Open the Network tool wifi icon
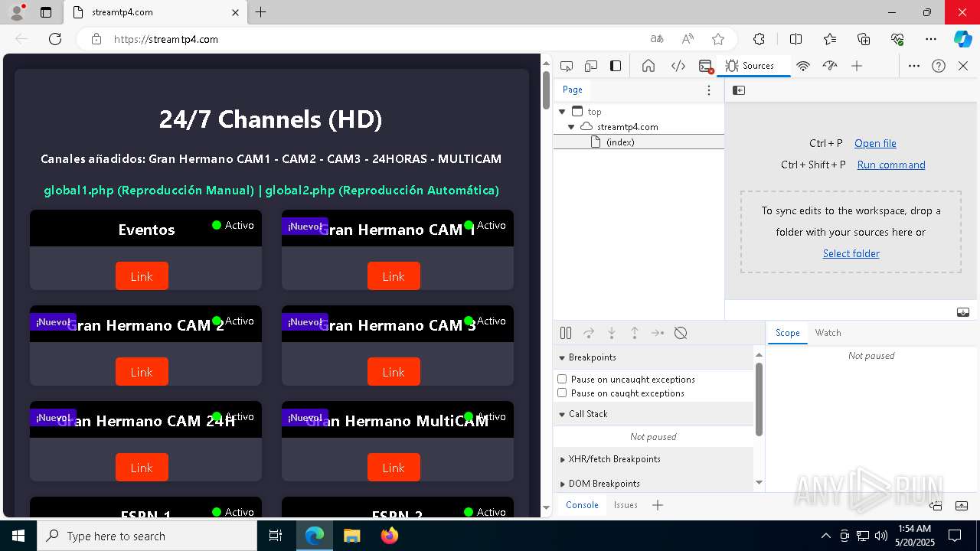Screen dimensions: 980x551 tap(803, 66)
